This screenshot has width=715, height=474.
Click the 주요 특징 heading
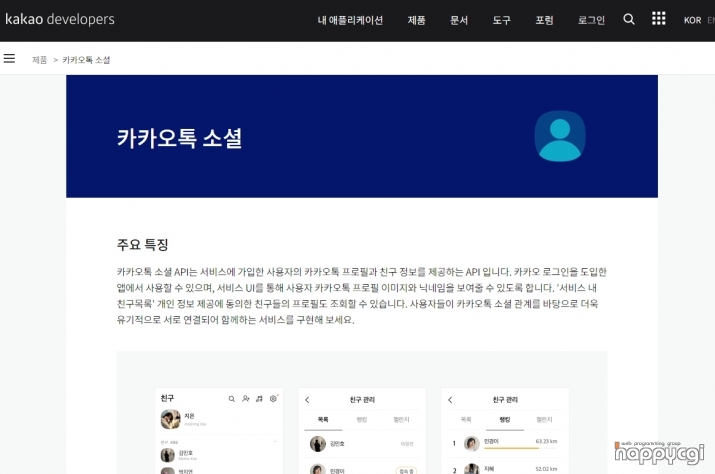143,245
